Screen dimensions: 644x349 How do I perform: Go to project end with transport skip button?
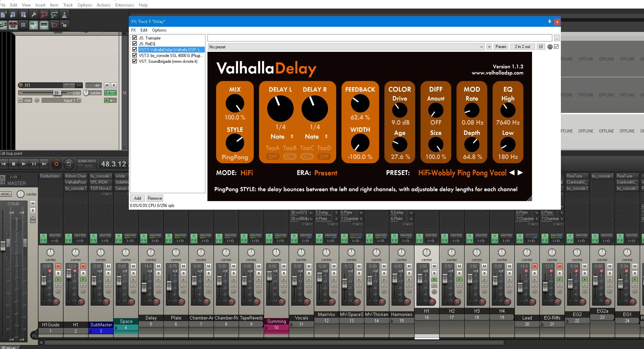pos(44,164)
